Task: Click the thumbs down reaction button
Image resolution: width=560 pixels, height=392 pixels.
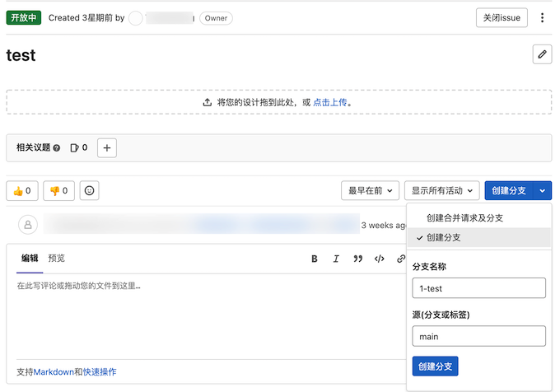Action: (58, 191)
